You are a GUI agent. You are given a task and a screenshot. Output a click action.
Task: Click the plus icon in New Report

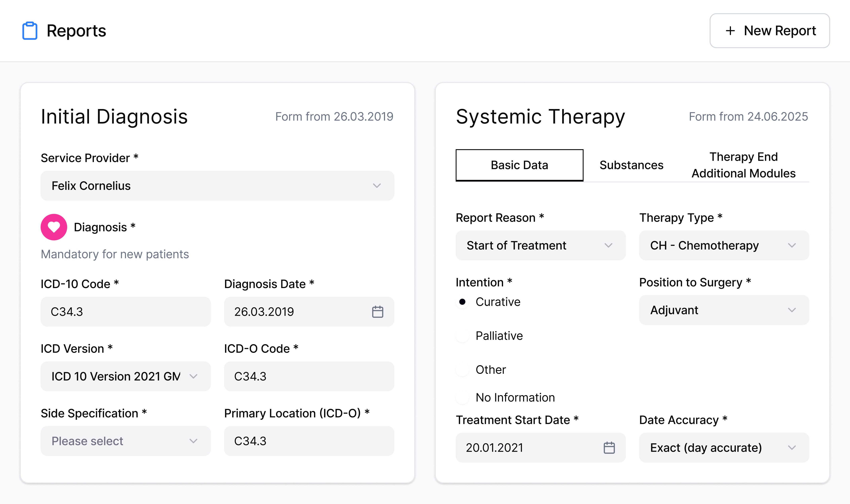tap(730, 31)
